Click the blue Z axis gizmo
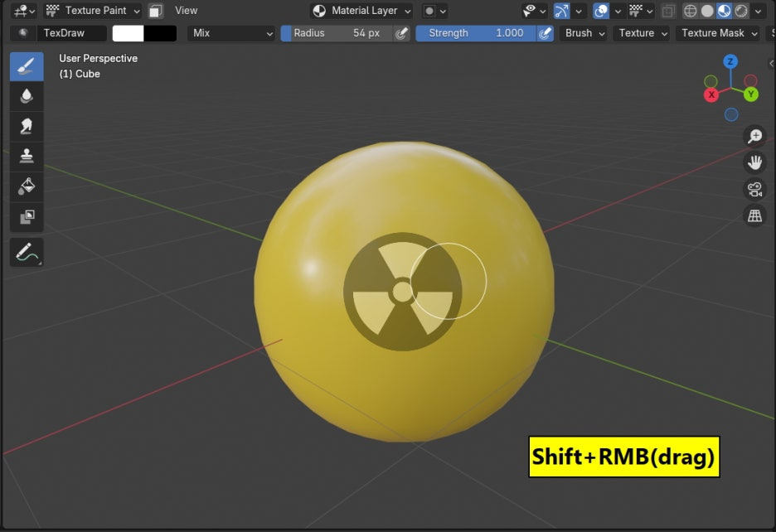Screen dimensions: 776x532 pos(730,62)
